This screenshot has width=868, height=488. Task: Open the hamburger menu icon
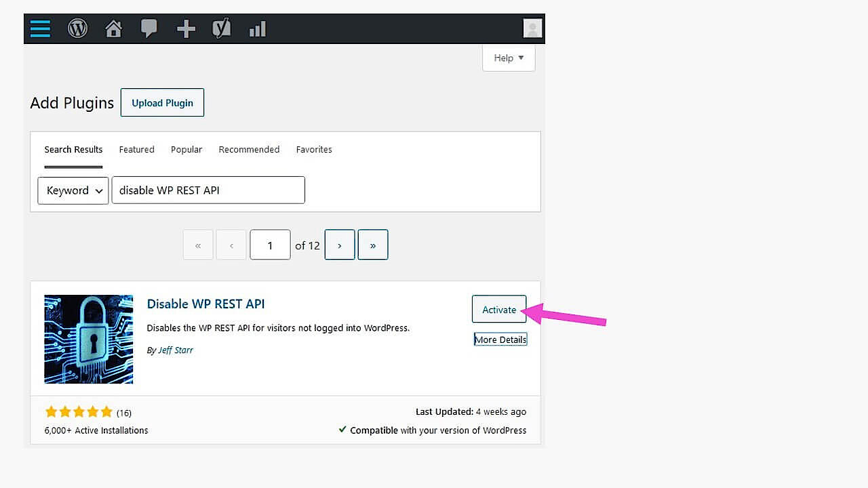40,29
